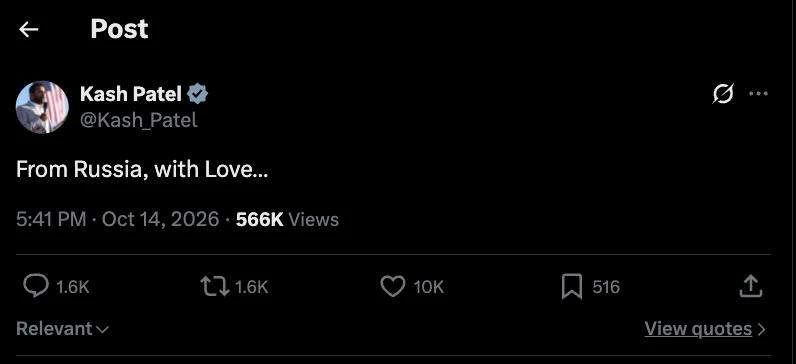
Task: Go back using the left arrow
Action: pos(28,29)
